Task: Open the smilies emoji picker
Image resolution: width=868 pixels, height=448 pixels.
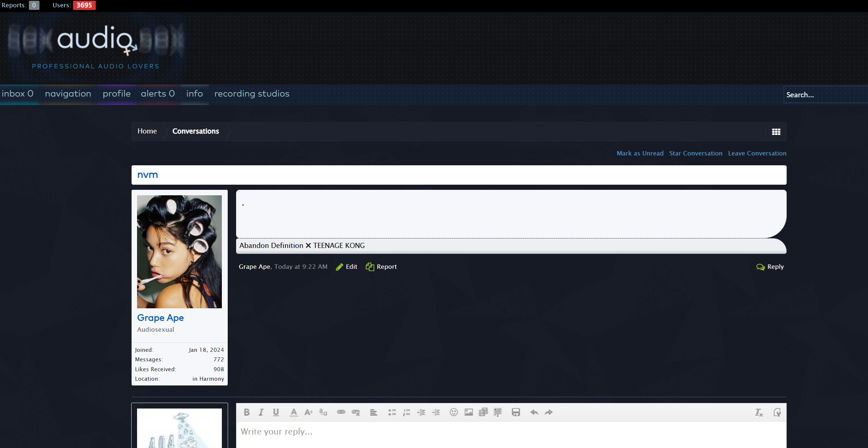Action: [x=454, y=412]
